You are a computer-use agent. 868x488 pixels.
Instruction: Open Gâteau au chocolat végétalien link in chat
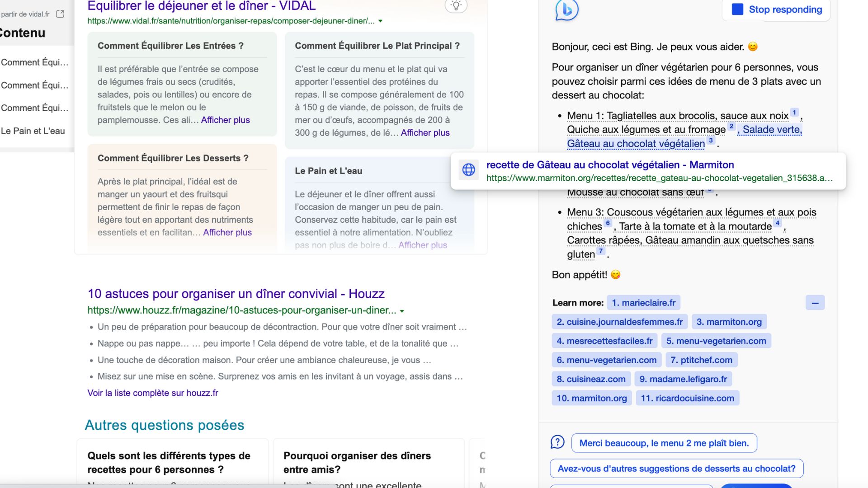(x=636, y=144)
